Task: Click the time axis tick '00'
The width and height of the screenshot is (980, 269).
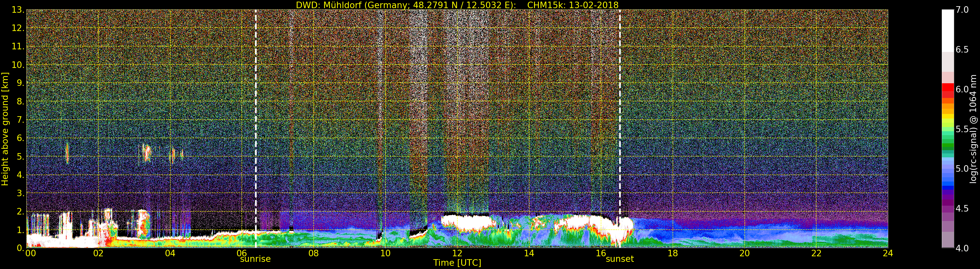Action: 30,253
